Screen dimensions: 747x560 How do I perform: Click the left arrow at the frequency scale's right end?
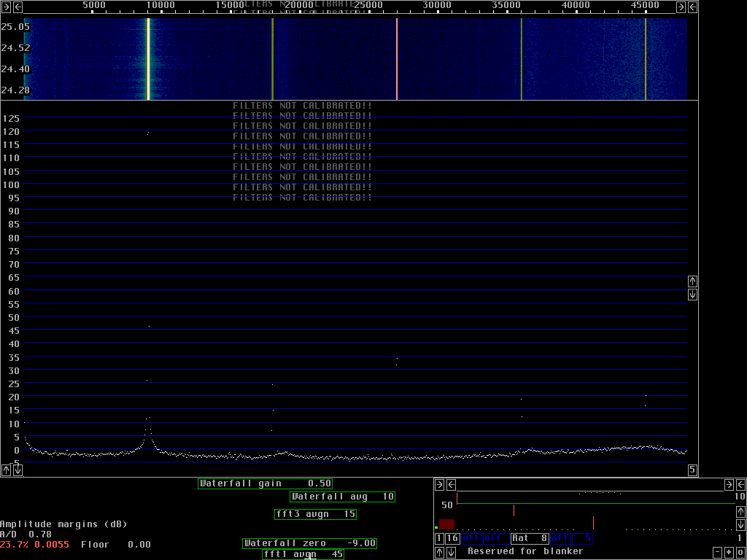click(x=692, y=7)
